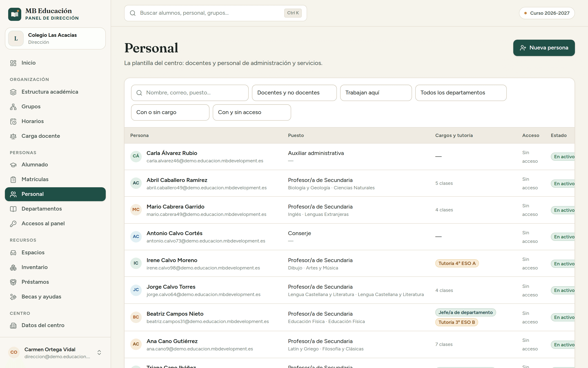Open Carla Álvarez Rubio's record

point(349,156)
